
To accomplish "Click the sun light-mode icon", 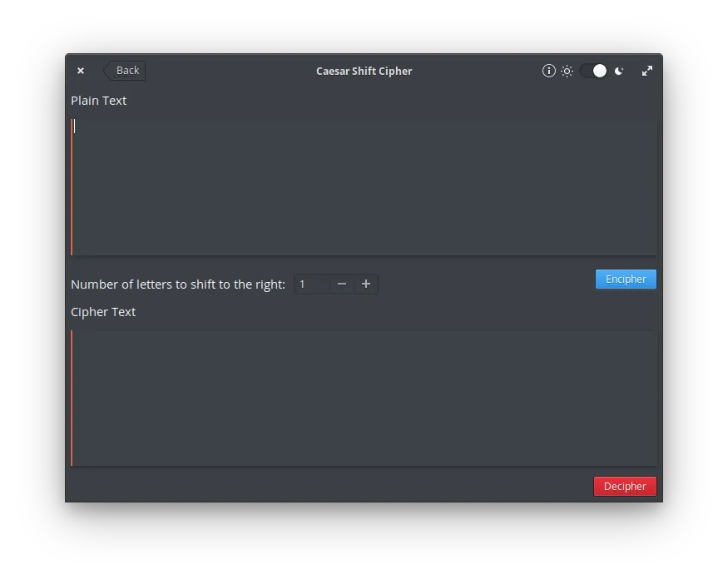I will tap(567, 71).
